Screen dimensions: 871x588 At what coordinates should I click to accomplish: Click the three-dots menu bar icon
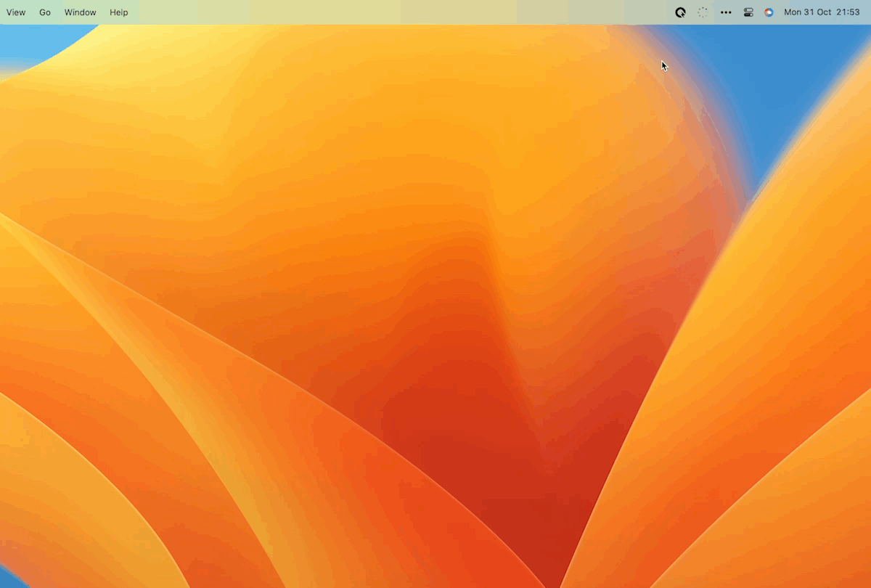(726, 12)
